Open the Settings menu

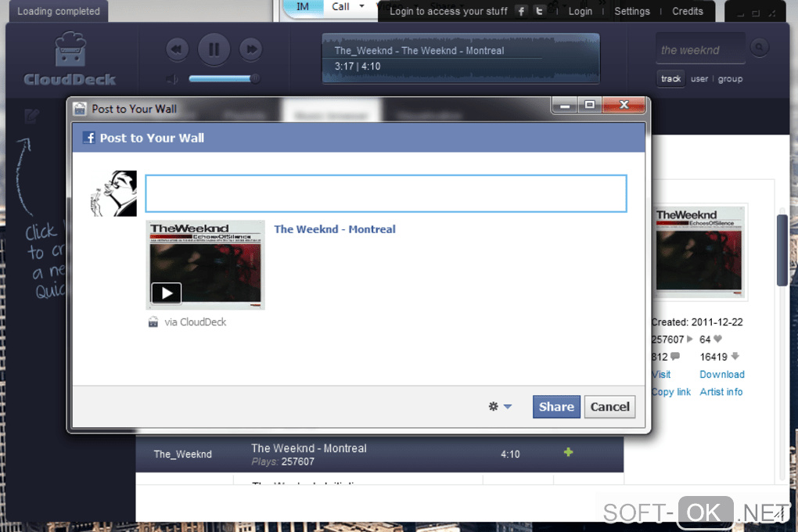coord(632,11)
